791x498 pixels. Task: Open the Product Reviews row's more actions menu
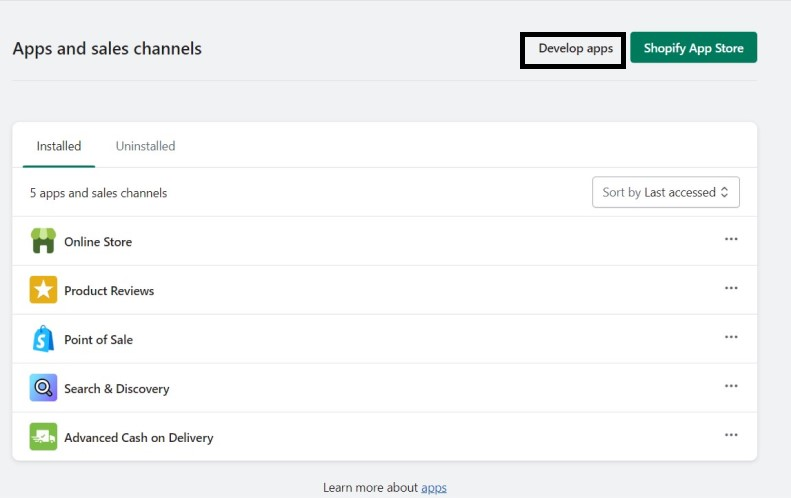(731, 288)
